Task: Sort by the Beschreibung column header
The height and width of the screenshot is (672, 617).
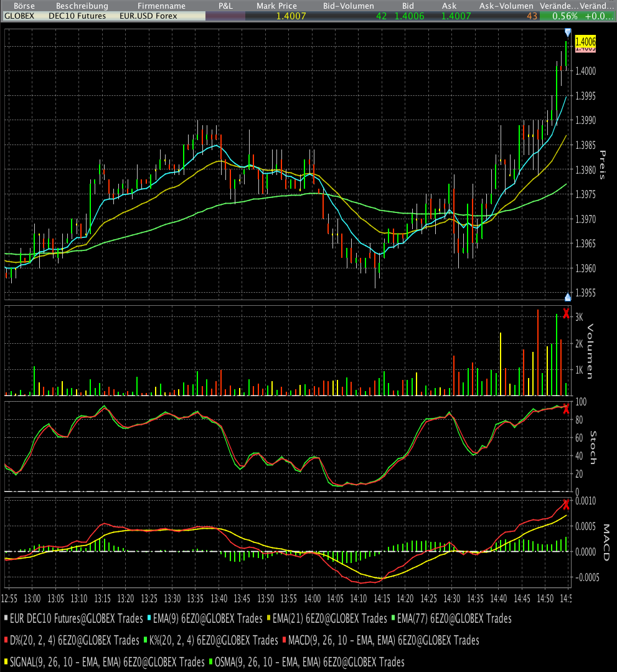Action: tap(82, 6)
